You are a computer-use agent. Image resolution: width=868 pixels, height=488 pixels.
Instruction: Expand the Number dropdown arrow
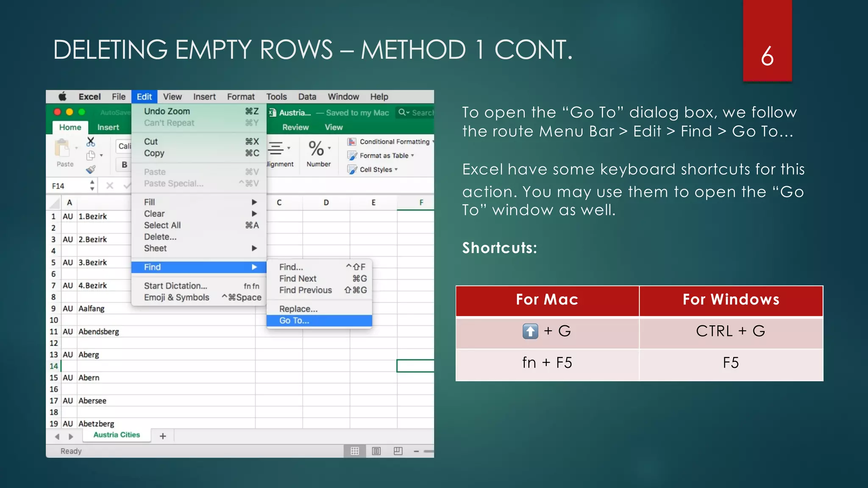coord(329,148)
